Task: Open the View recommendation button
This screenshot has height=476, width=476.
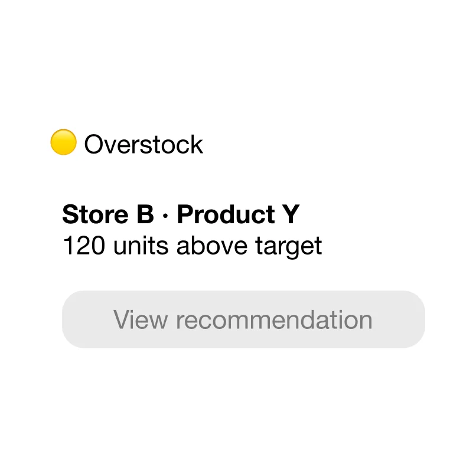Action: 243,319
